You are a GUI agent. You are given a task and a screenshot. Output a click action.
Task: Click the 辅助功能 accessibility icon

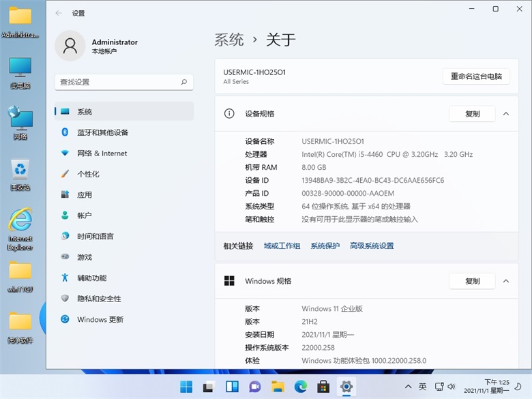click(x=65, y=278)
